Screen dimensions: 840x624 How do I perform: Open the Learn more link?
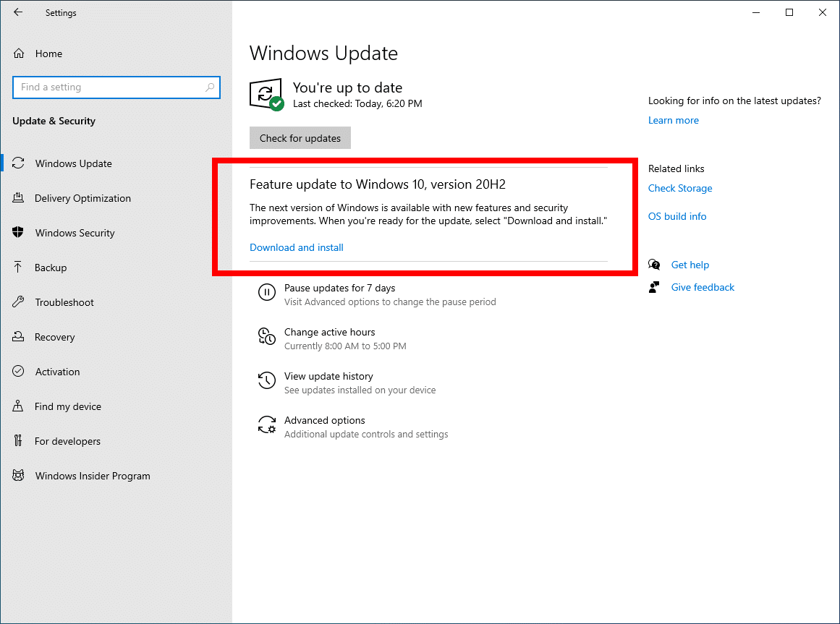point(674,121)
